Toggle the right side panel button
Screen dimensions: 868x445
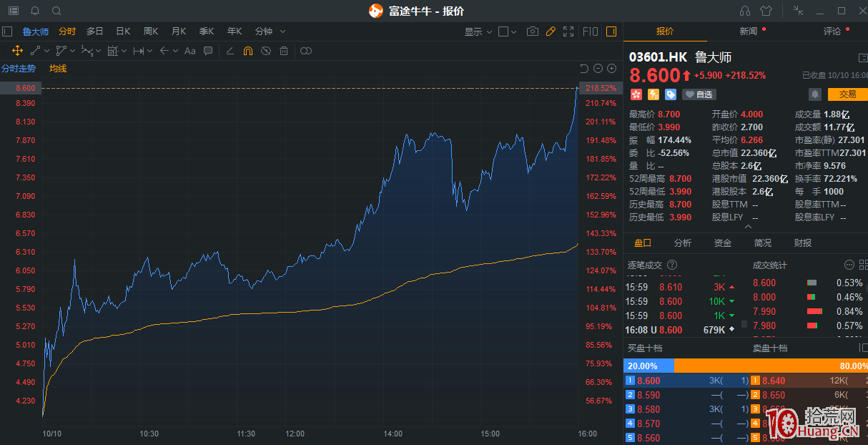[x=611, y=31]
